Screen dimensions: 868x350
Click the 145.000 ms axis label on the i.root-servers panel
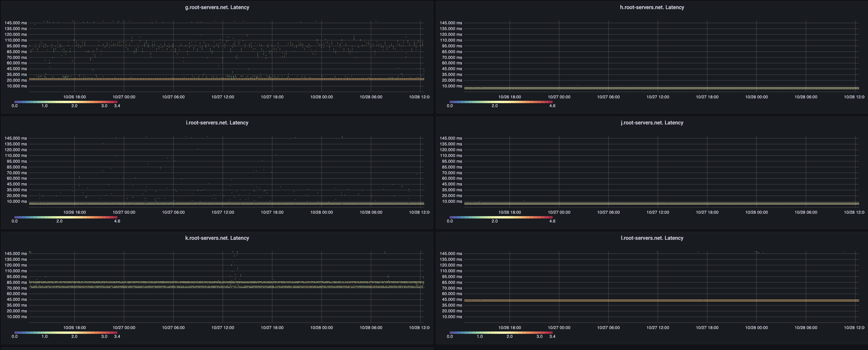click(x=15, y=138)
